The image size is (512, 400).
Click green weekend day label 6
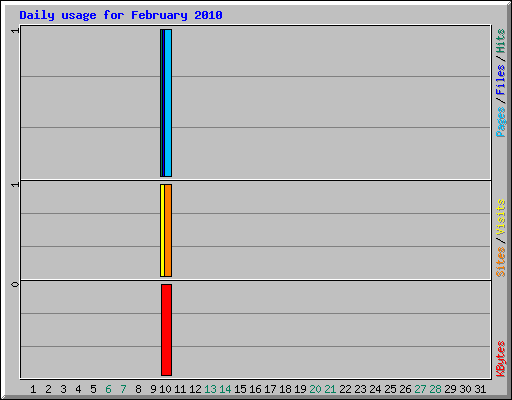click(x=108, y=389)
